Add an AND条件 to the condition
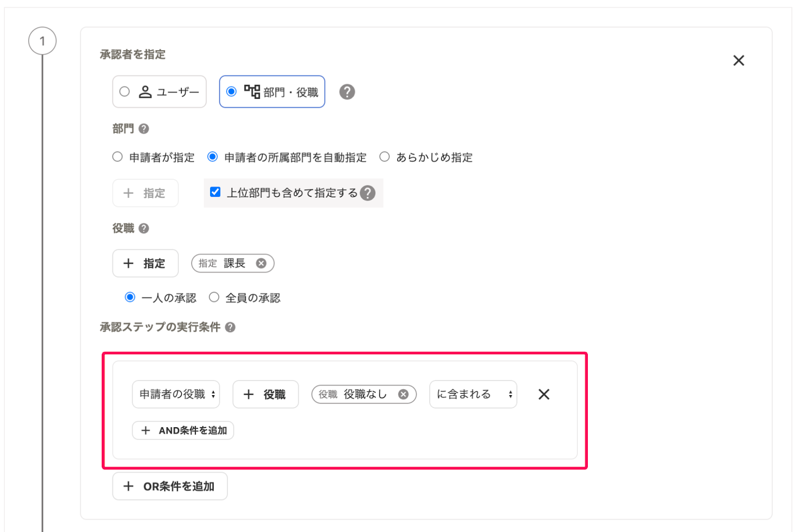 183,430
